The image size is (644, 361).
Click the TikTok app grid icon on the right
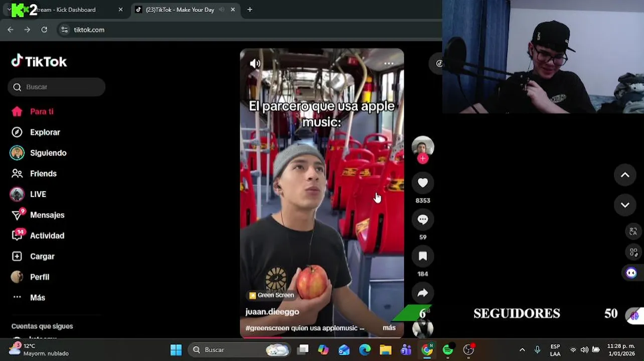[x=633, y=252]
